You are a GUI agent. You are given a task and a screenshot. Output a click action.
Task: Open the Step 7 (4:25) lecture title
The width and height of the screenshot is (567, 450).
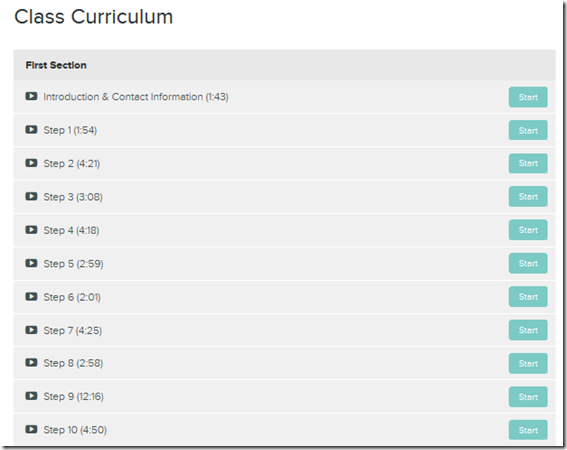point(73,331)
